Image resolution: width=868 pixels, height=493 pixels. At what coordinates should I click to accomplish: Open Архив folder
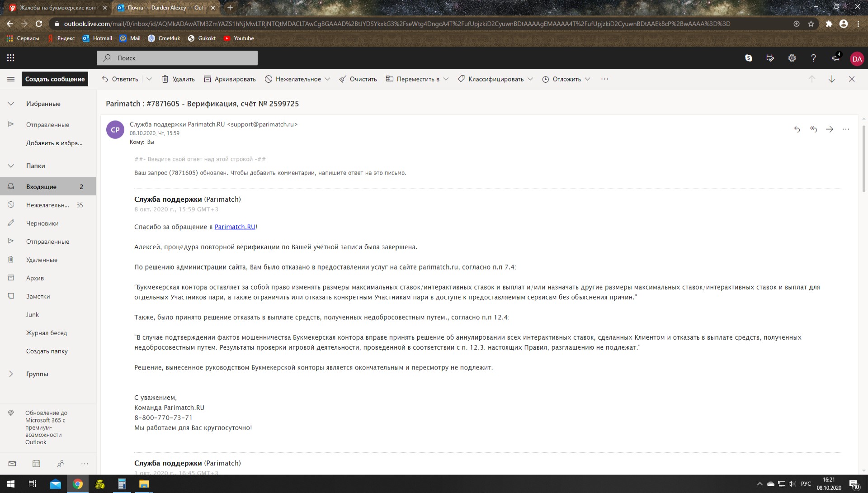[x=48, y=278]
